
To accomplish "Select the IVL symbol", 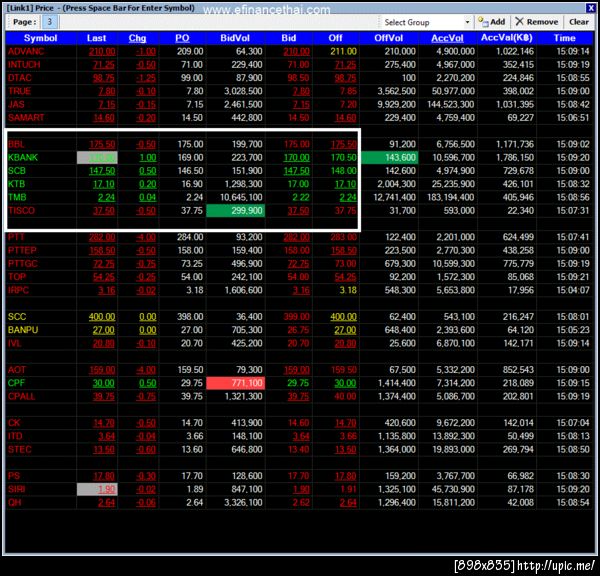I will point(15,343).
